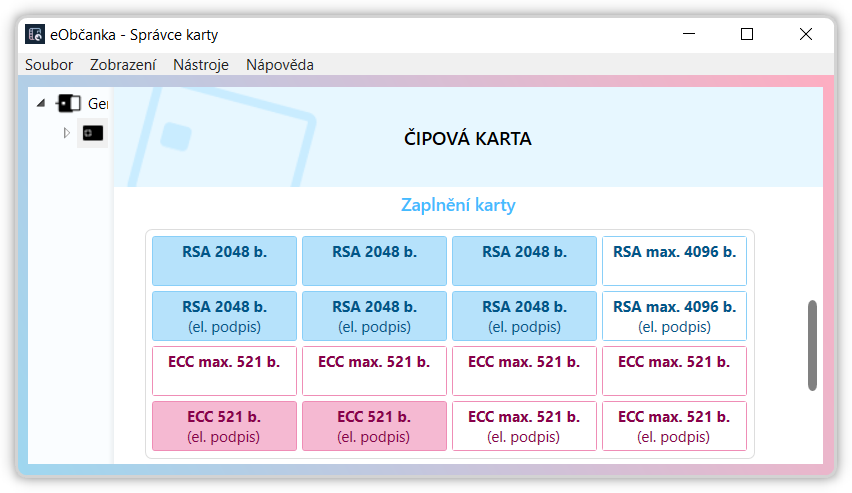Screen dimensions: 852x493
Task: Select the empty RSA max. 4096 b. slot without signature
Action: coord(674,261)
